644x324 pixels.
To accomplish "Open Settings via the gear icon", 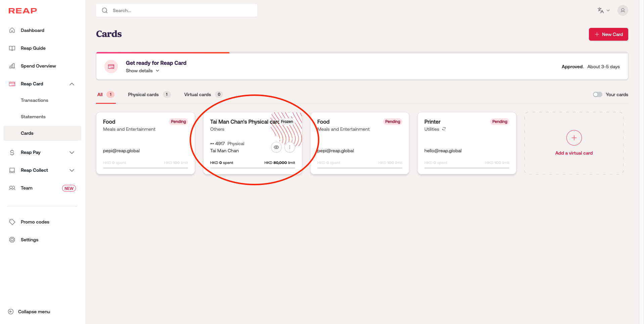I will pyautogui.click(x=12, y=240).
